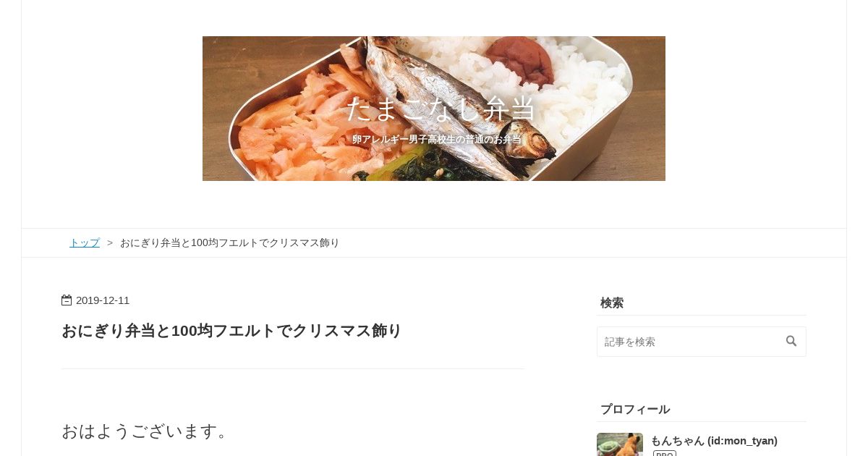Click the magnifier search icon
This screenshot has width=868, height=456.
791,341
